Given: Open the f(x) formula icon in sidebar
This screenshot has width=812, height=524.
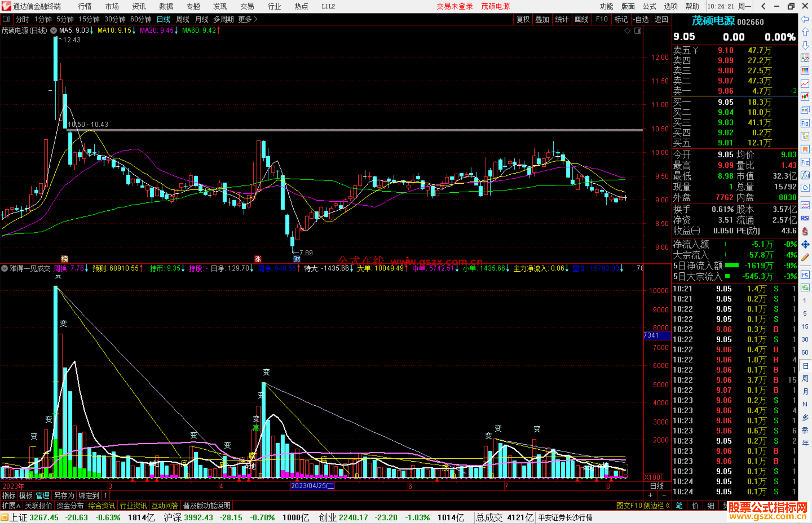Looking at the screenshot, I should (x=805, y=175).
